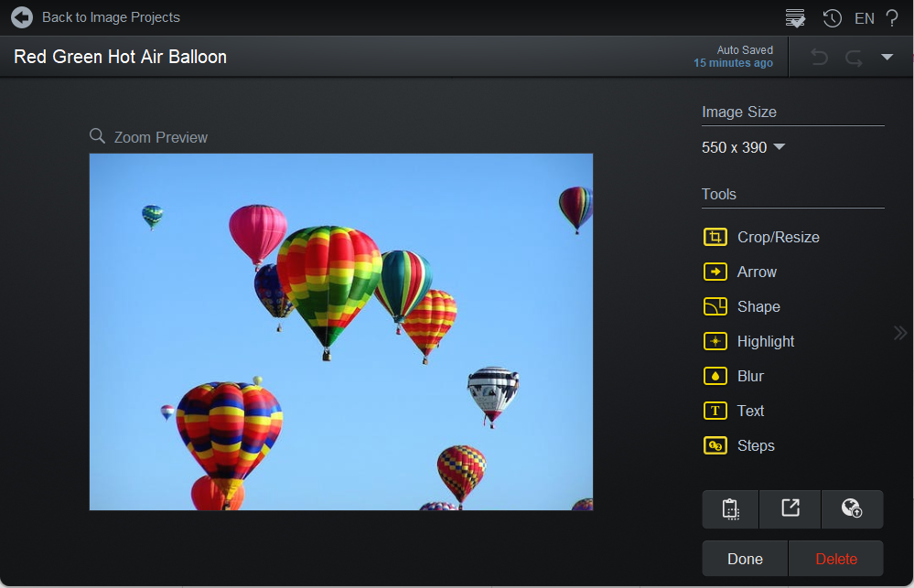This screenshot has width=914, height=588.
Task: Click the Crop/Resize label
Action: click(779, 237)
